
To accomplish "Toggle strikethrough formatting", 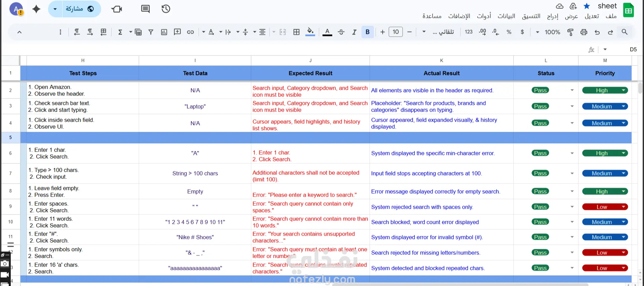I will click(x=341, y=32).
